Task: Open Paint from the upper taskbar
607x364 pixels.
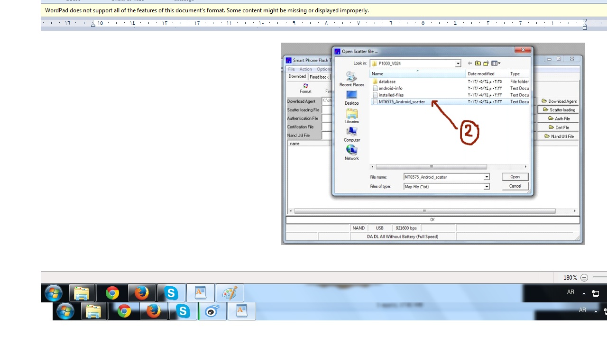Action: [x=230, y=293]
